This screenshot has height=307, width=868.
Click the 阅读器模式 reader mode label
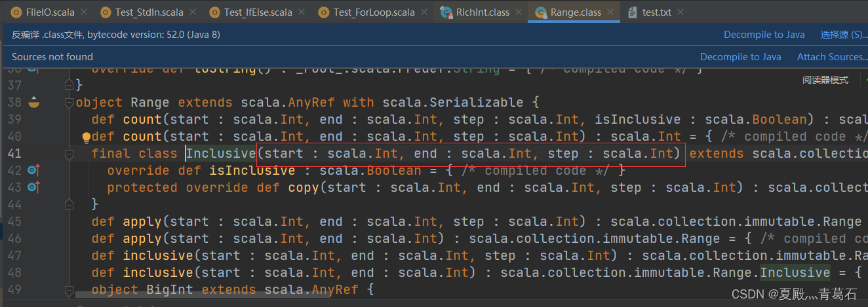click(825, 79)
